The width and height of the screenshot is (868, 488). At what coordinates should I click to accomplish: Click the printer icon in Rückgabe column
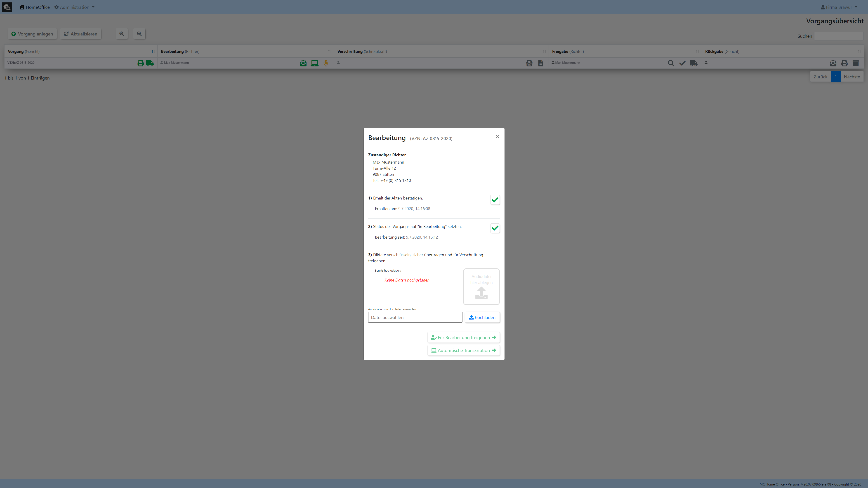coord(844,63)
